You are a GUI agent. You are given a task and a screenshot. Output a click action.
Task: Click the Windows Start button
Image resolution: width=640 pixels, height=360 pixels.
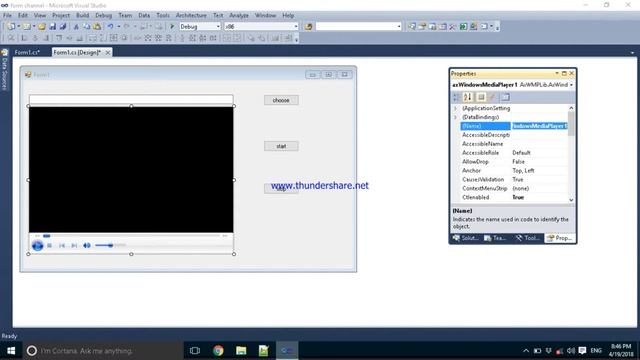tap(11, 351)
